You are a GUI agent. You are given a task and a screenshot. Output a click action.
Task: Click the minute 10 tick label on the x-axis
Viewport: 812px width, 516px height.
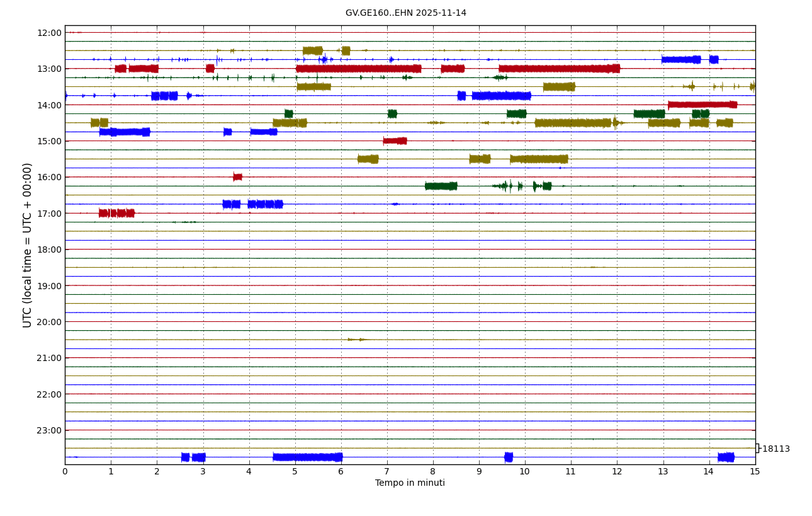coord(525,472)
